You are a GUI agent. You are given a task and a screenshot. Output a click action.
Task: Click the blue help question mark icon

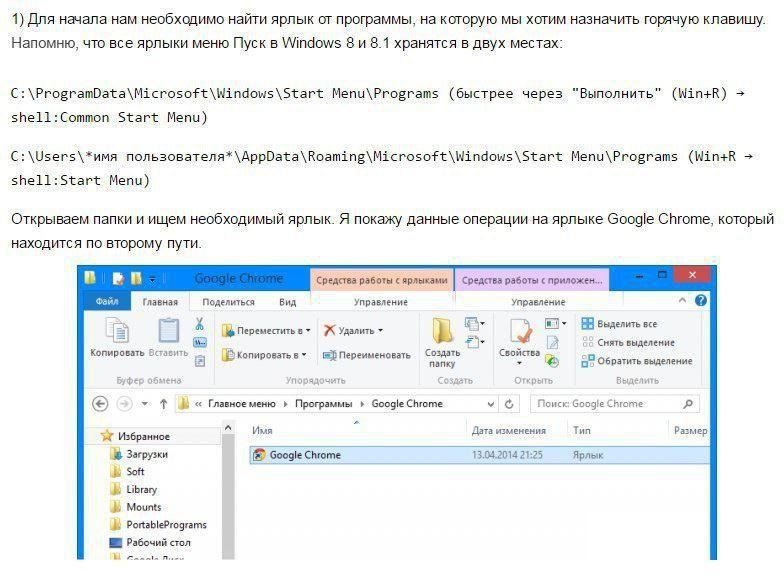[x=700, y=300]
